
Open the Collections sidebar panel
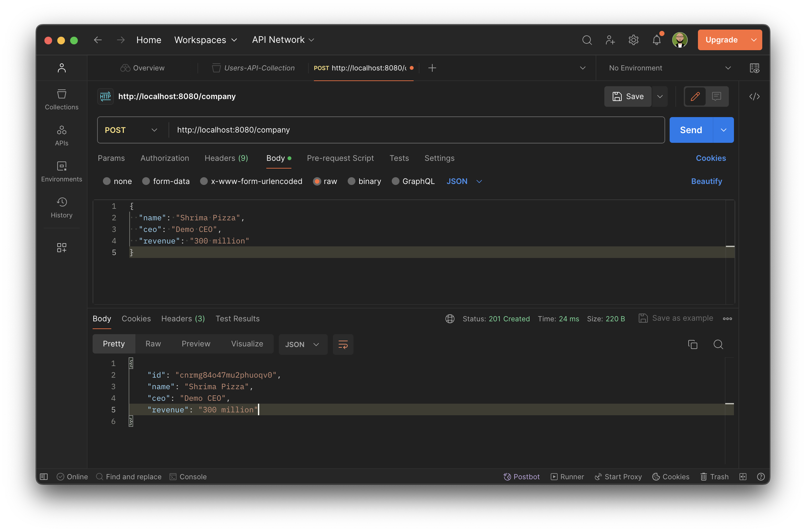[x=61, y=99]
